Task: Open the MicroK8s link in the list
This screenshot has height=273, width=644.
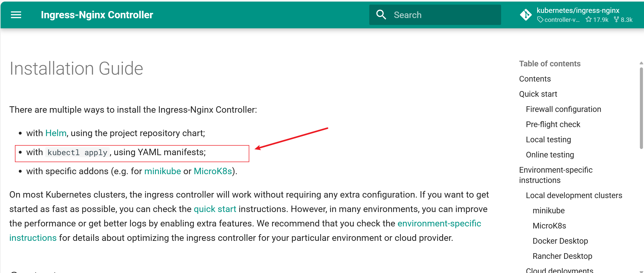Action: [213, 171]
